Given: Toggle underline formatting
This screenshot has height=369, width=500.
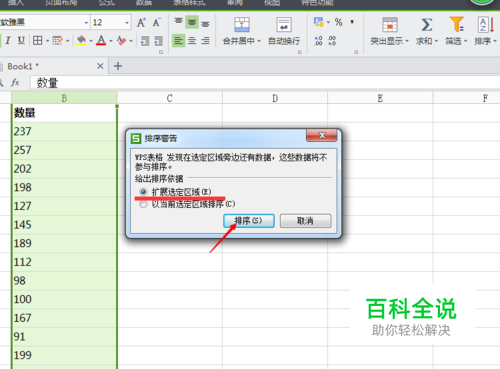Looking at the screenshot, I should [x=21, y=41].
